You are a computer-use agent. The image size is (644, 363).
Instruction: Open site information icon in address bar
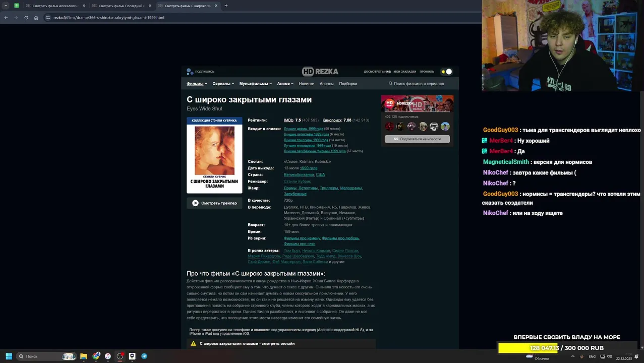[x=48, y=18]
